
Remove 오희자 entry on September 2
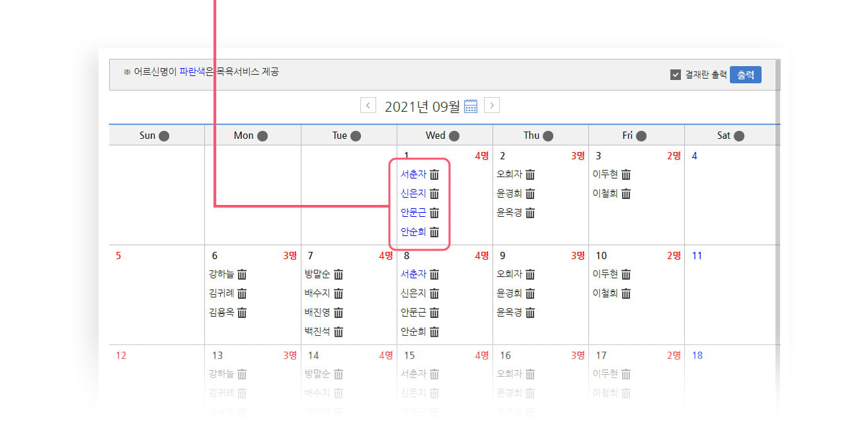pyautogui.click(x=530, y=175)
